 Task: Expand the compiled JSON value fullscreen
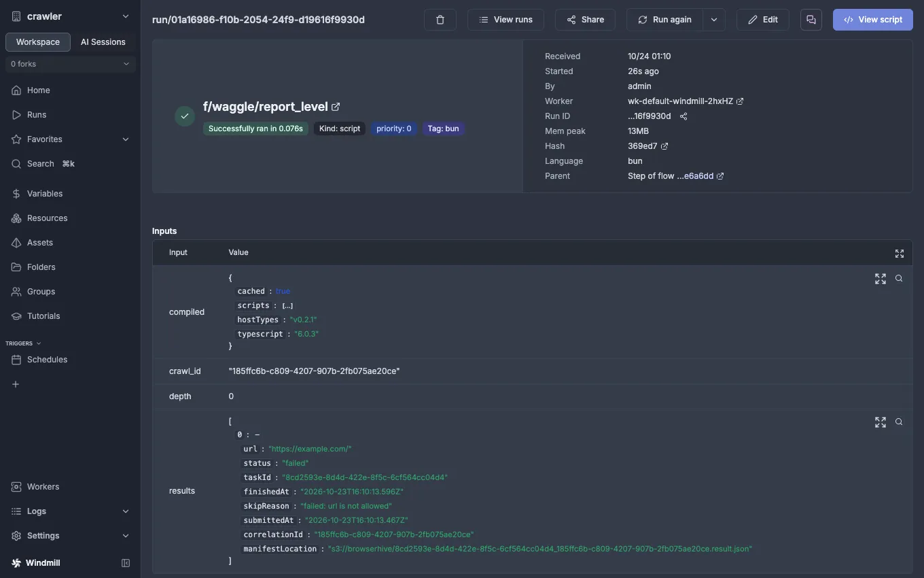tap(881, 279)
